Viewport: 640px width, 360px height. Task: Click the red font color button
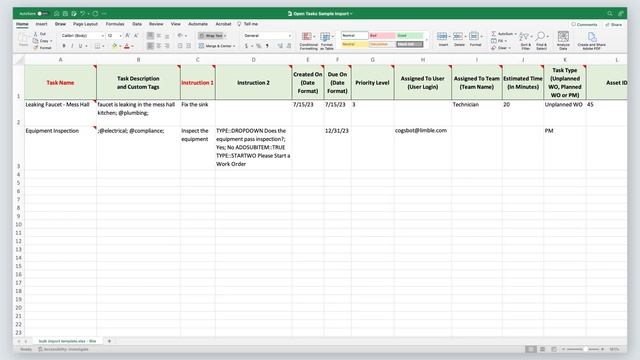[x=127, y=46]
